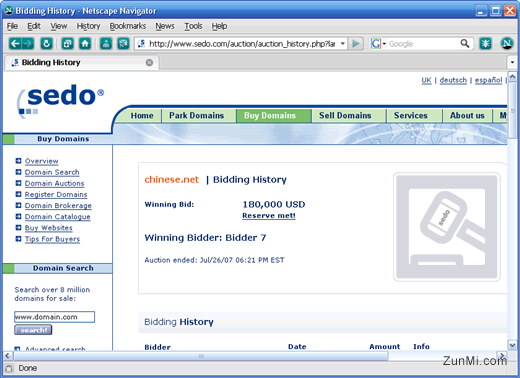The image size is (520, 378).
Task: Open the Tools menu
Action: tap(193, 26)
